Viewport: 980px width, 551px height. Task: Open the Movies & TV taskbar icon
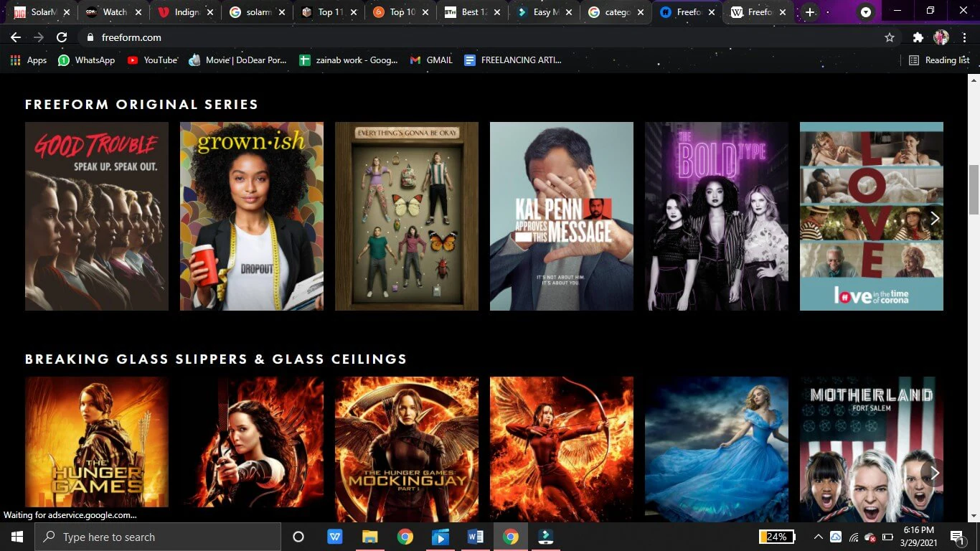(x=440, y=537)
